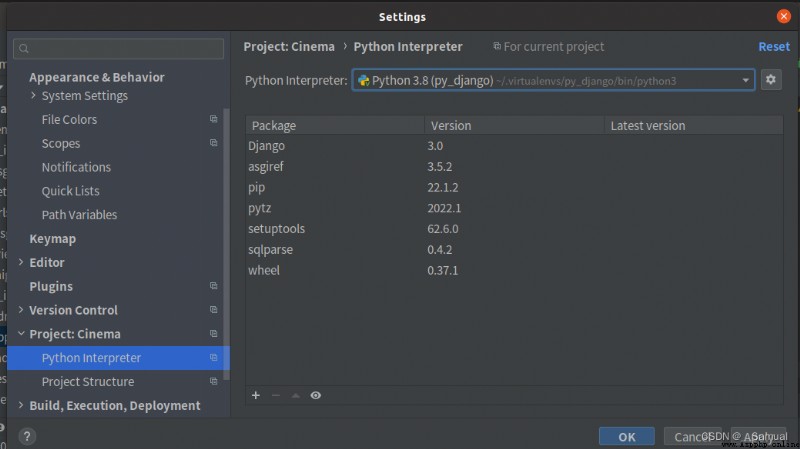This screenshot has width=800, height=449.
Task: Select Python Interpreter in the sidebar
Action: 118,358
